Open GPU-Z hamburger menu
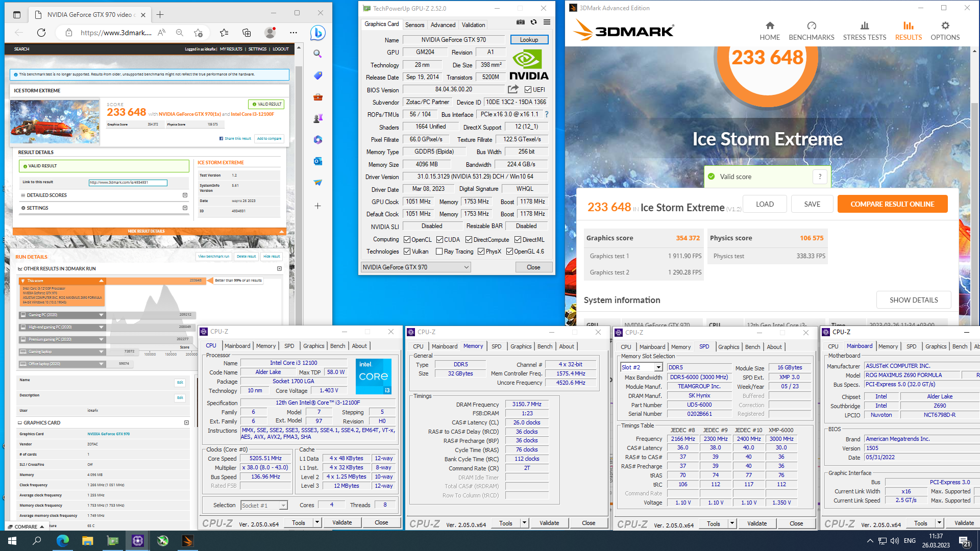Screen dimensions: 980x551 pos(547,22)
